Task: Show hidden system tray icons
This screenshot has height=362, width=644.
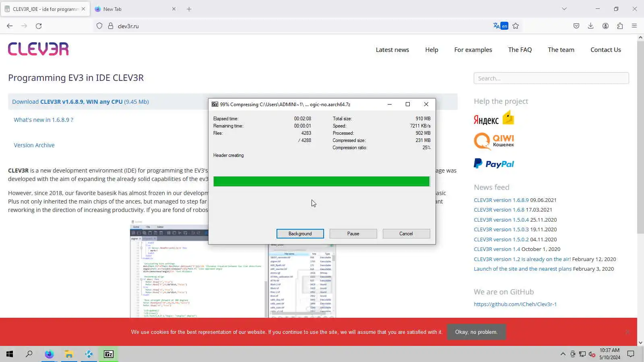Action: tap(563, 354)
